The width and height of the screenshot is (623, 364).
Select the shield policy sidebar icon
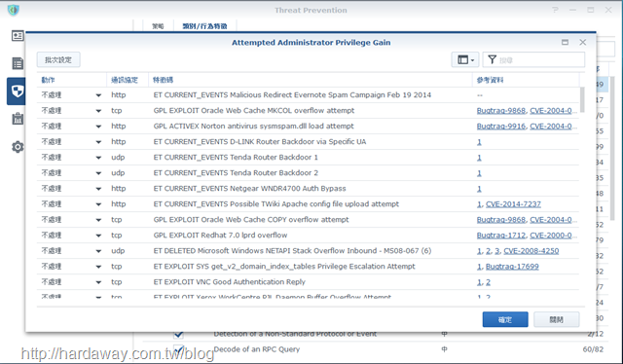(18, 91)
